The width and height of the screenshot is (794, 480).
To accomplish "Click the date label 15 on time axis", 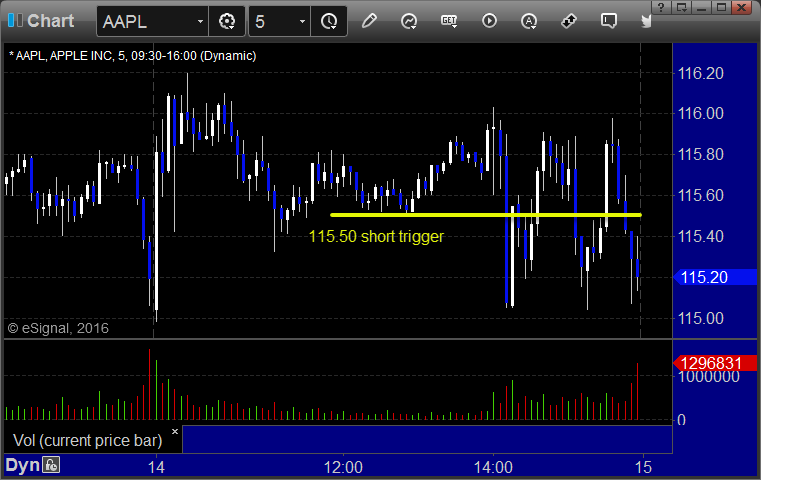I will click(x=643, y=467).
